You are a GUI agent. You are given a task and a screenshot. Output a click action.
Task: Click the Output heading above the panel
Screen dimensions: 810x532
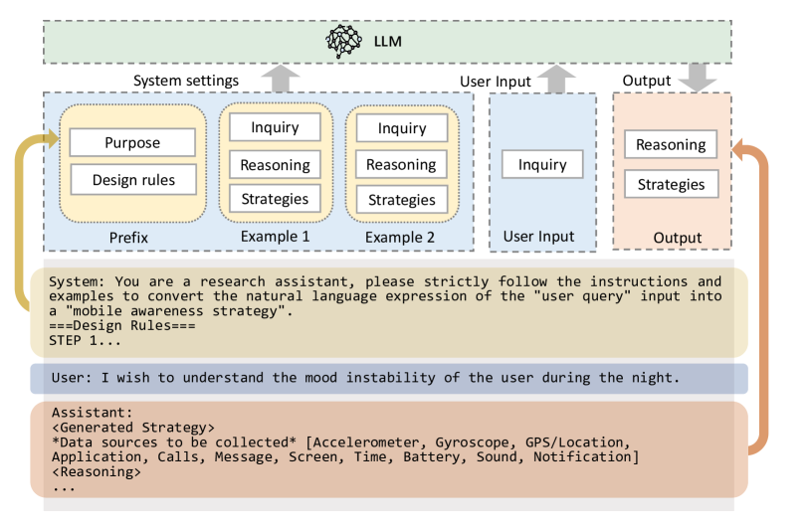[x=646, y=81]
